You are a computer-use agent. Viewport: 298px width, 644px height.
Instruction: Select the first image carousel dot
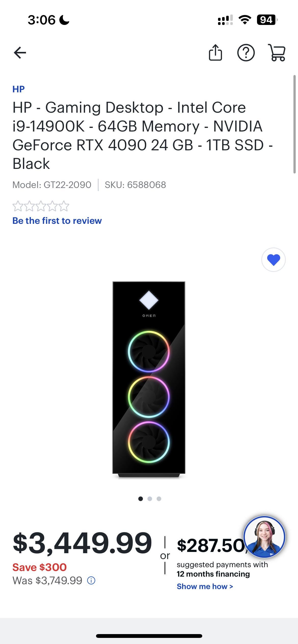(141, 499)
